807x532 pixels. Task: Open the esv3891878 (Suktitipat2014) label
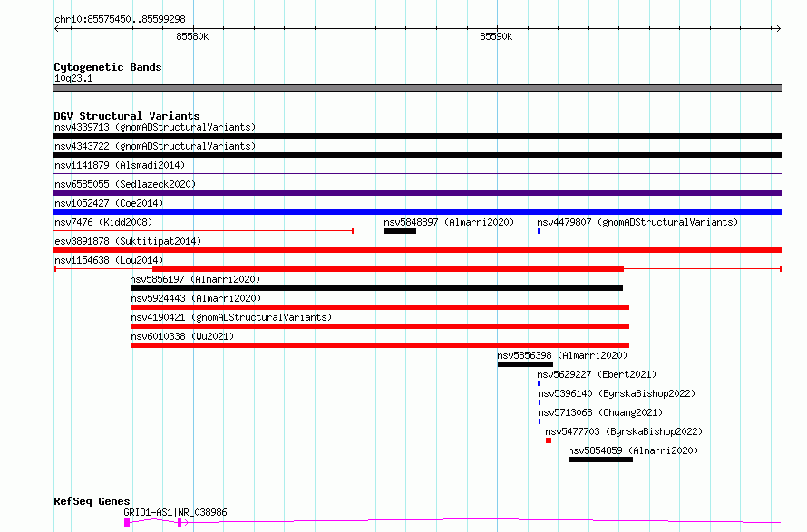tap(128, 241)
